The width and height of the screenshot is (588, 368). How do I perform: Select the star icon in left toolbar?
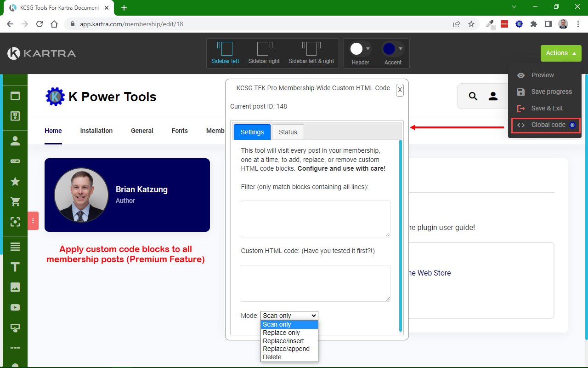15,182
